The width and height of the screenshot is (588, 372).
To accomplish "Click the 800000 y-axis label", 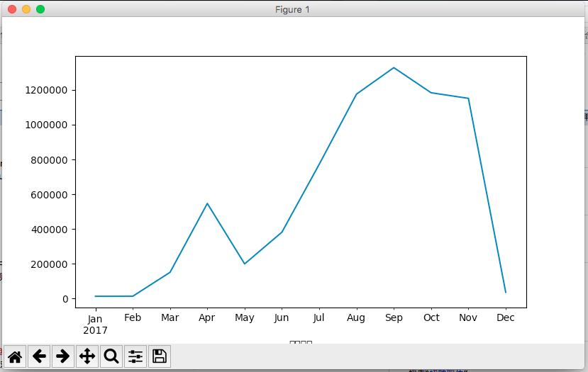I will tap(49, 160).
